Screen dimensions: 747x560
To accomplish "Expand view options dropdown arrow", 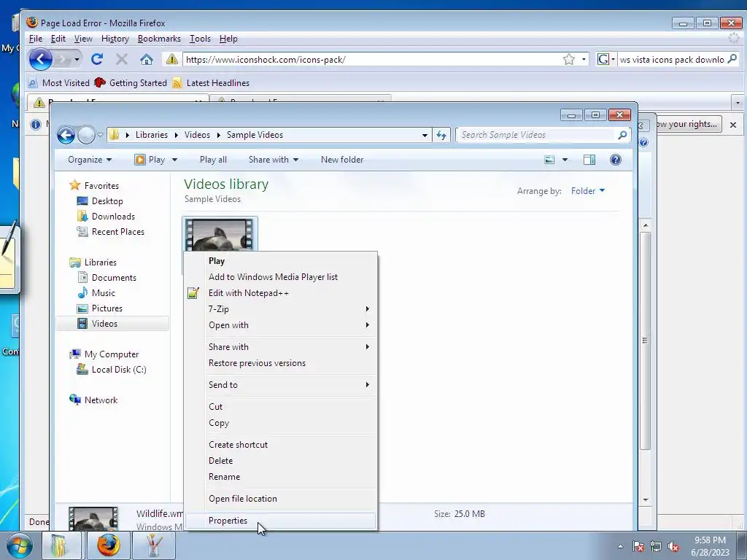I will coord(565,160).
